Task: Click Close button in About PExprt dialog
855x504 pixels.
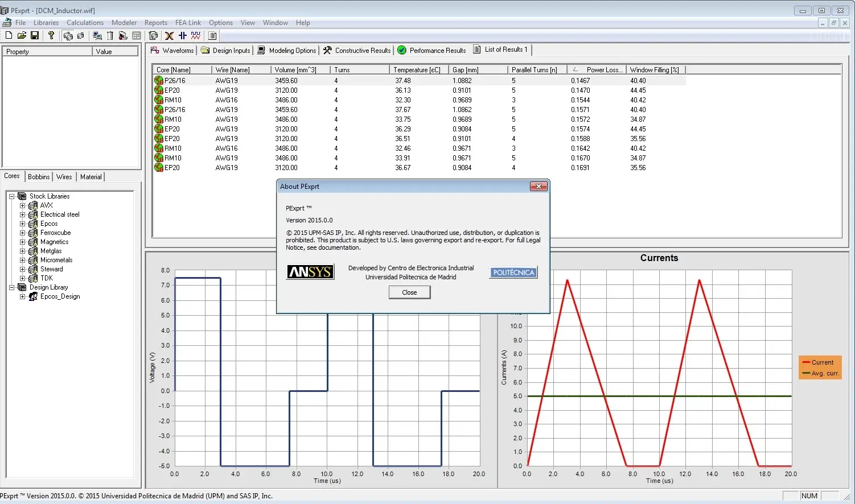Action: click(x=409, y=292)
